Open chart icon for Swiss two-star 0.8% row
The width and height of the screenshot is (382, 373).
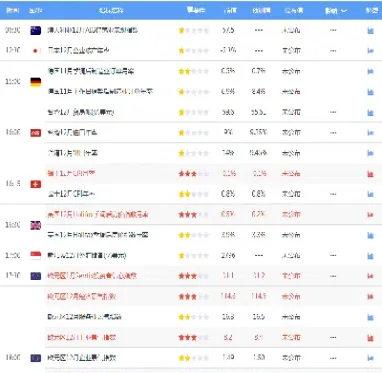click(x=370, y=194)
